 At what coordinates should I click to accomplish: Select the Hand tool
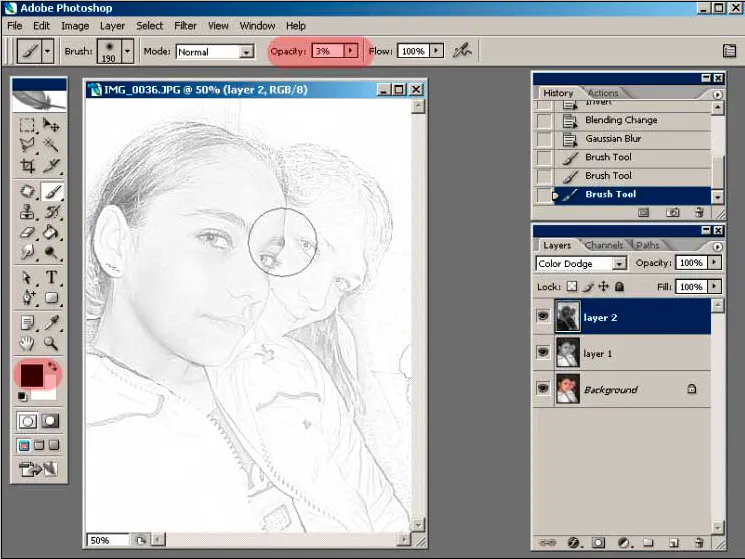[x=27, y=343]
